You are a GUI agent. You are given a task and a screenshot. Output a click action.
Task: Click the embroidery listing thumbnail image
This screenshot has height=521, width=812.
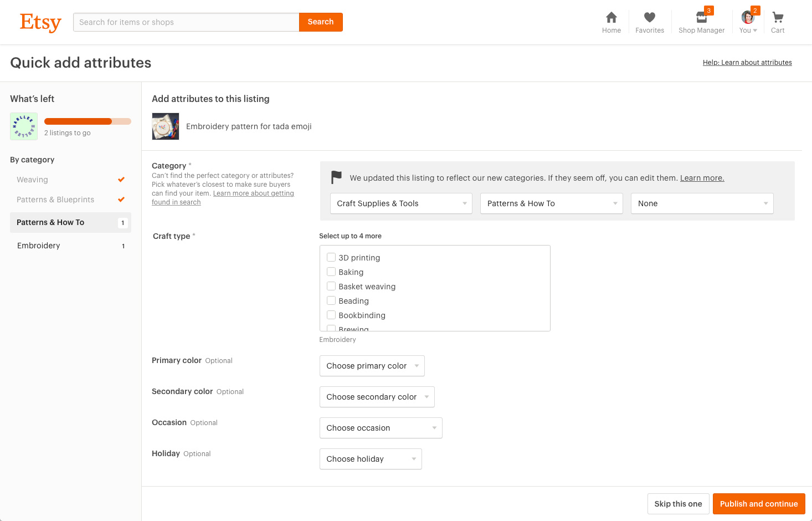tap(166, 126)
